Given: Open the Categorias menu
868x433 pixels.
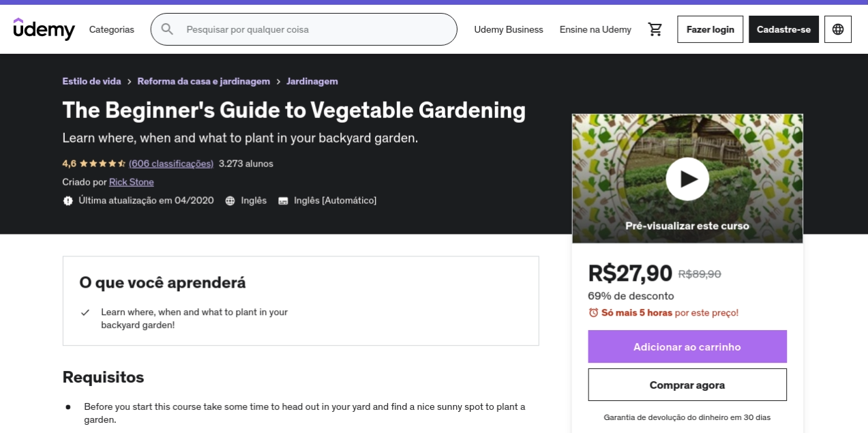Looking at the screenshot, I should [x=112, y=29].
